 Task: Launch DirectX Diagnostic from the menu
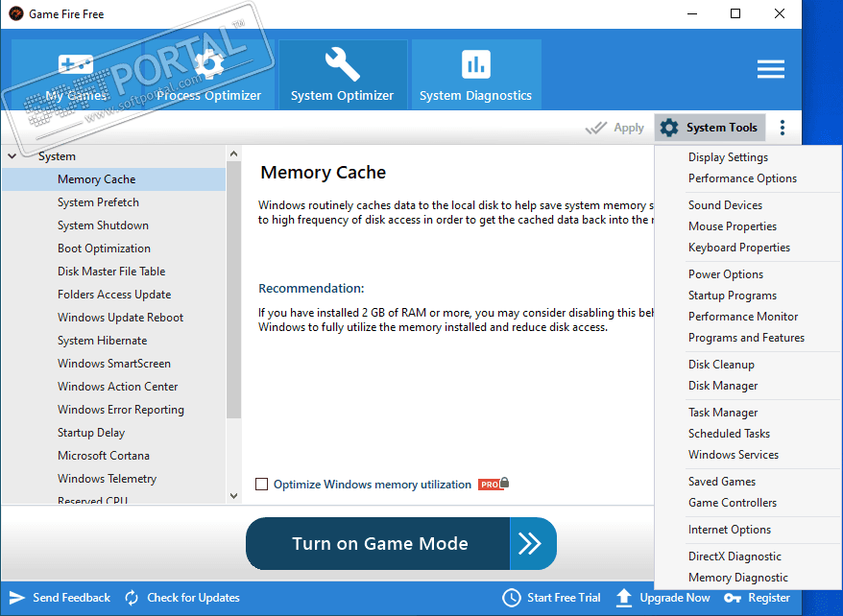(x=735, y=557)
